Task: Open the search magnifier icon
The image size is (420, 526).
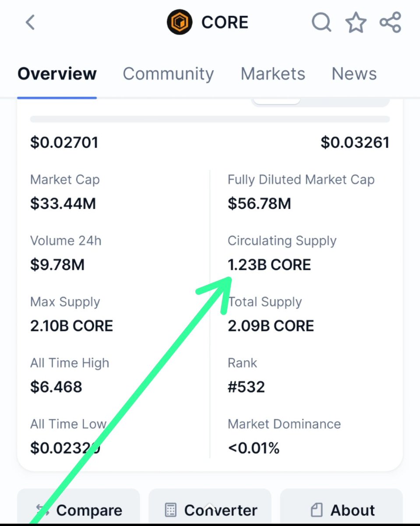Action: [x=321, y=22]
